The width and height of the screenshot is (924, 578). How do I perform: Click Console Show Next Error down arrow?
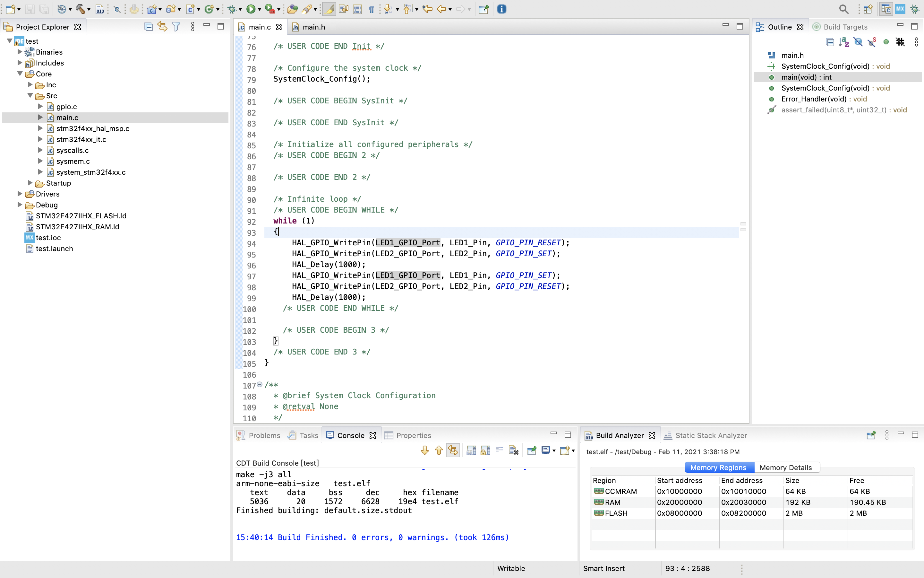point(424,450)
